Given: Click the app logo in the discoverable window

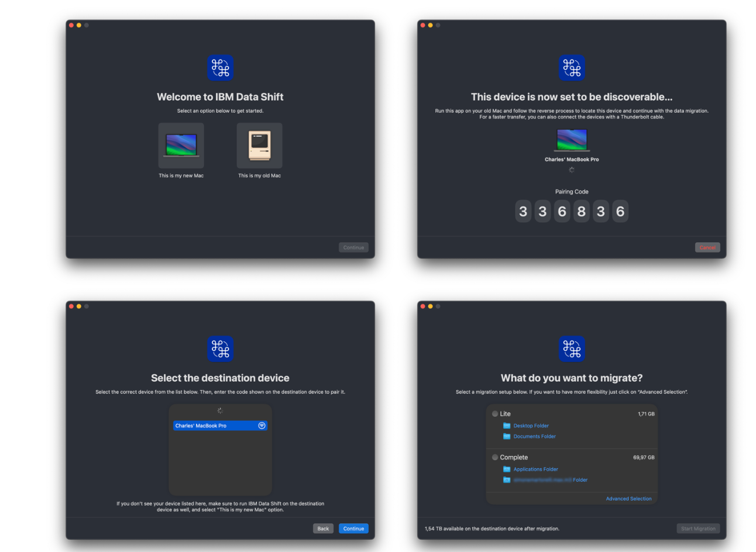Looking at the screenshot, I should (x=572, y=68).
